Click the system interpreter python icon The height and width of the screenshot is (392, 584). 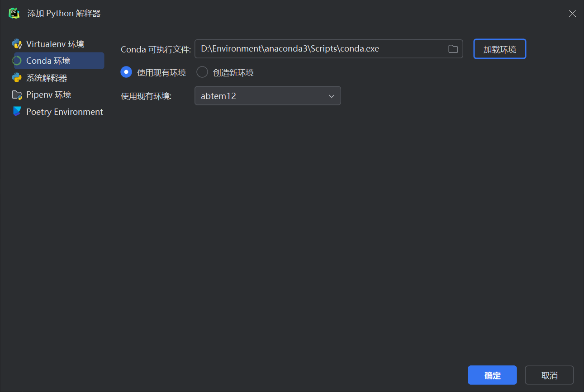click(17, 78)
